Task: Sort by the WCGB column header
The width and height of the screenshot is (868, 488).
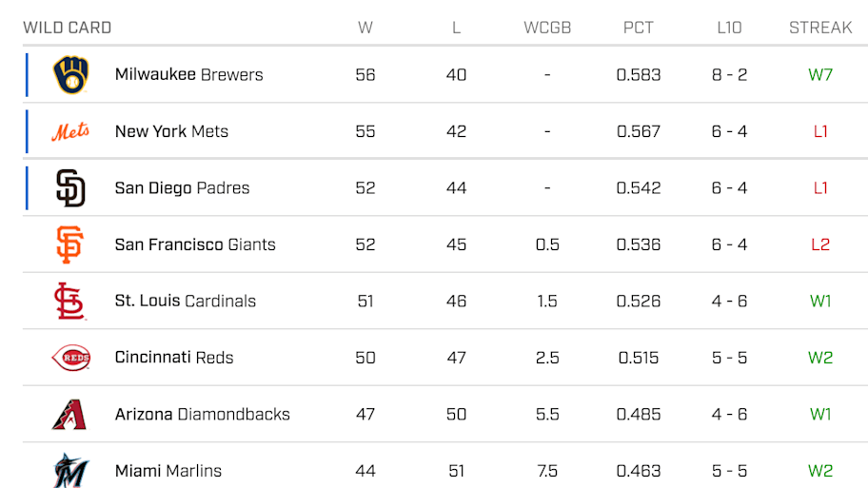Action: pos(547,28)
